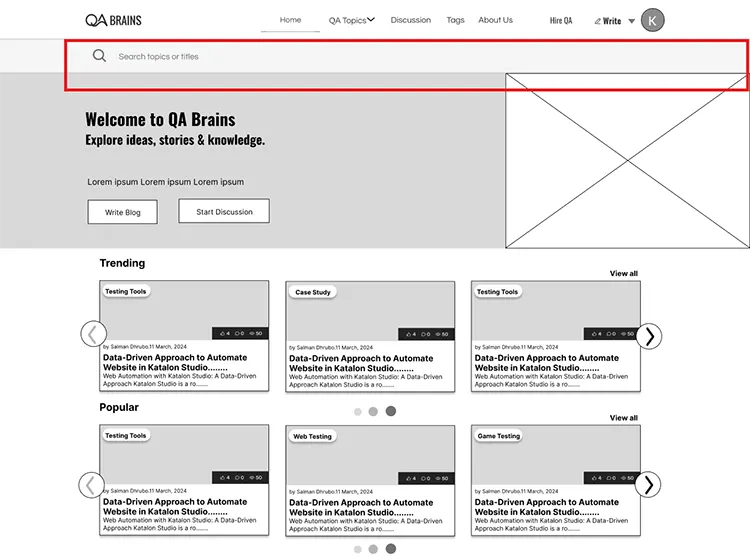Click the like icon on Game Testing card
The height and width of the screenshot is (557, 750).
click(595, 478)
